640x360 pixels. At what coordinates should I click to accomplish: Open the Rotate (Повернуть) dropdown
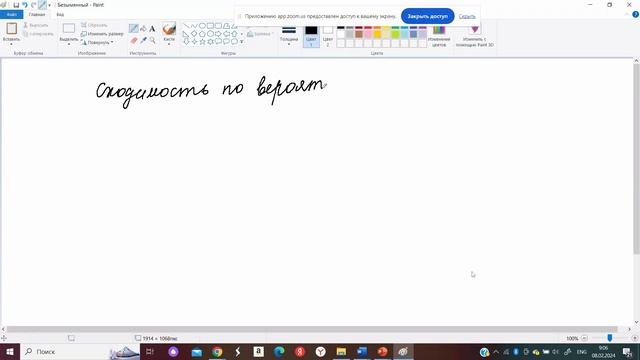[97, 42]
